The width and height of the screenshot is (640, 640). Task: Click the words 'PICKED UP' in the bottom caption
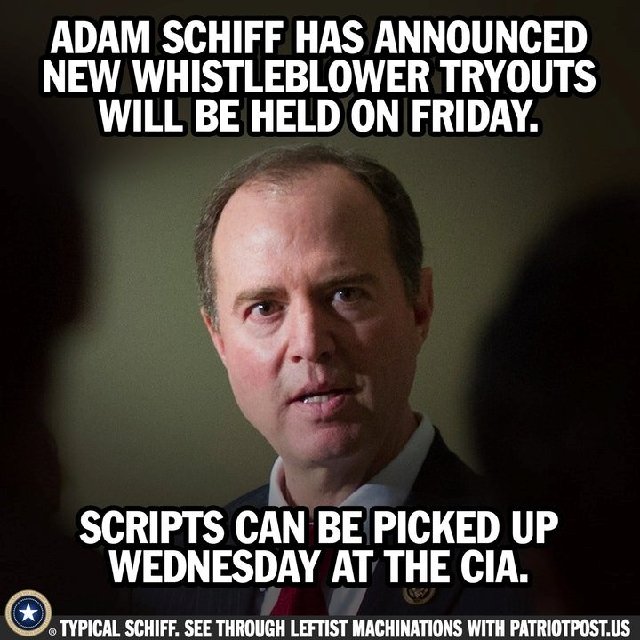[465, 526]
